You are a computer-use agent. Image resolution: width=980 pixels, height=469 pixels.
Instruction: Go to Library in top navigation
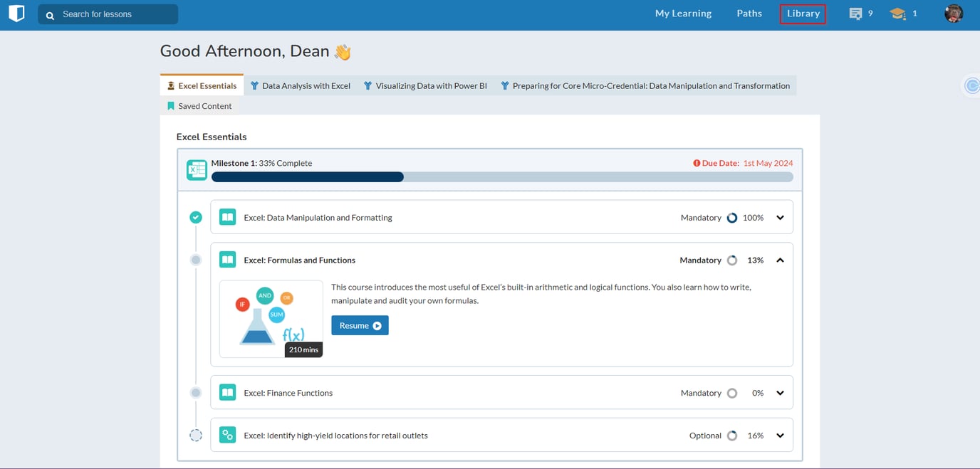(803, 14)
